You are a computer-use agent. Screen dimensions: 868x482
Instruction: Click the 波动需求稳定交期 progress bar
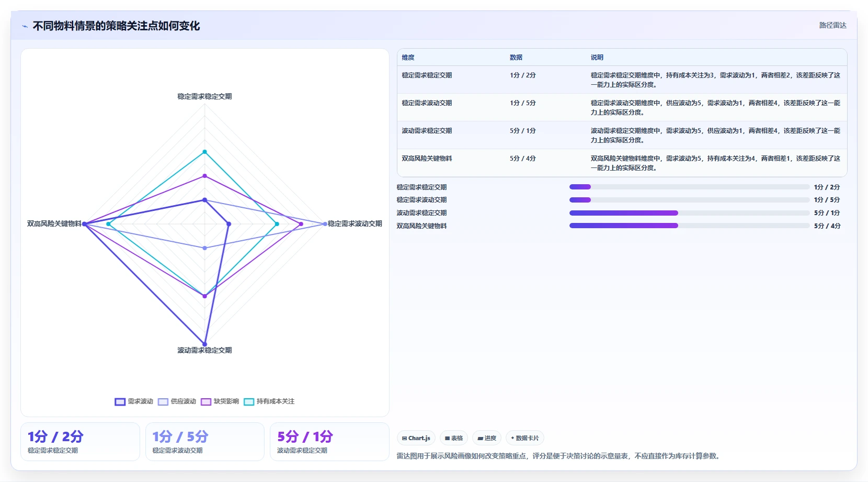click(x=689, y=213)
